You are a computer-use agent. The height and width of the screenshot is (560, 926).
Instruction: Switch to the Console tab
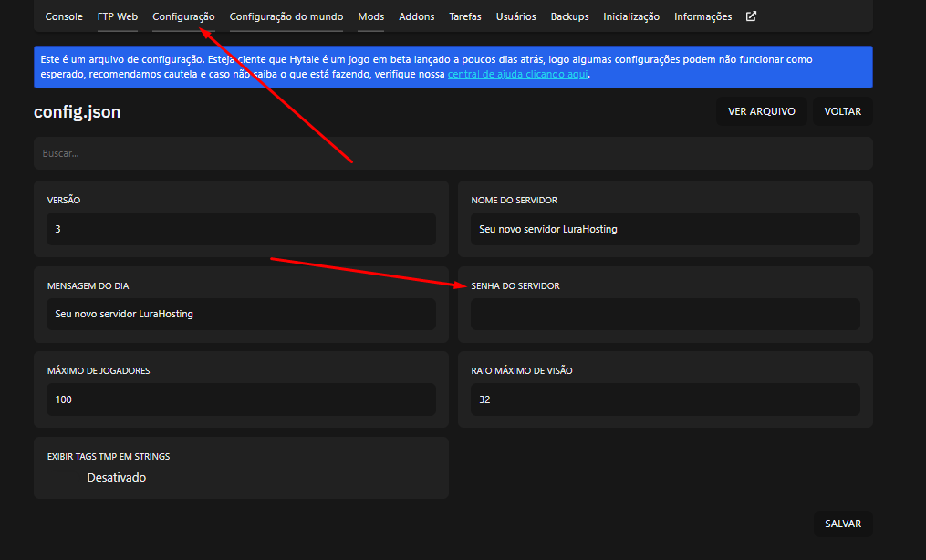coord(64,16)
